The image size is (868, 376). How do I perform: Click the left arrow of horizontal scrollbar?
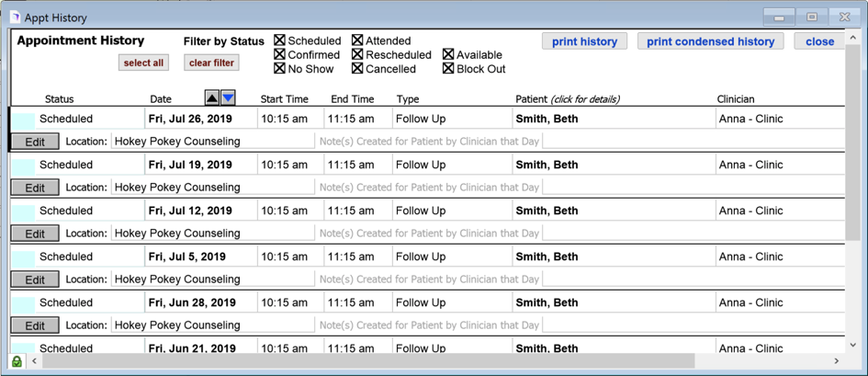coord(35,361)
